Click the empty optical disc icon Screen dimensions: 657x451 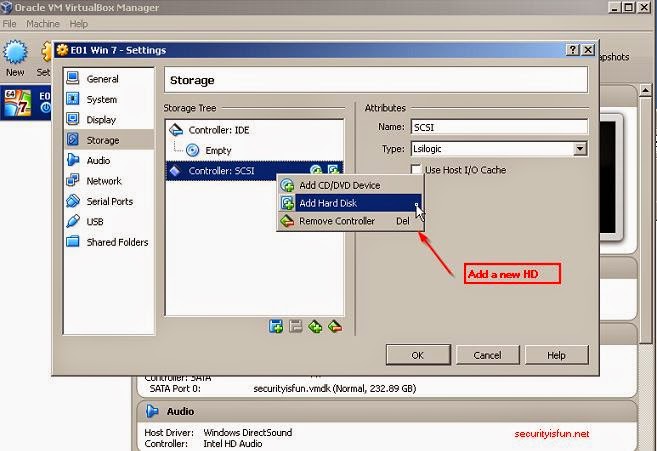pyautogui.click(x=192, y=150)
